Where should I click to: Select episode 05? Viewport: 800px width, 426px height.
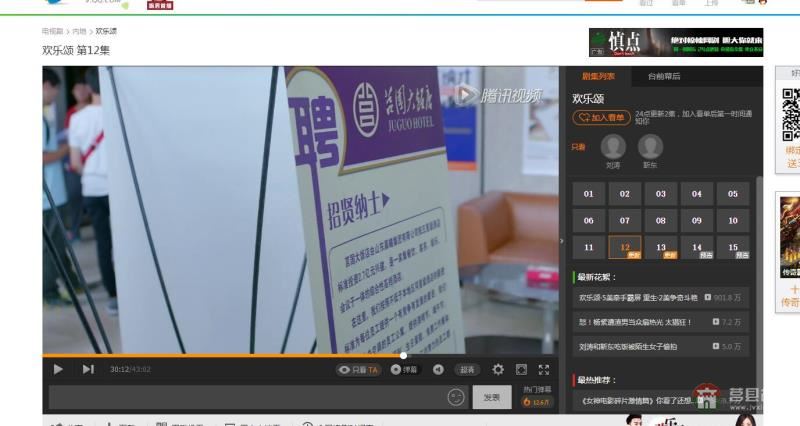pos(733,194)
